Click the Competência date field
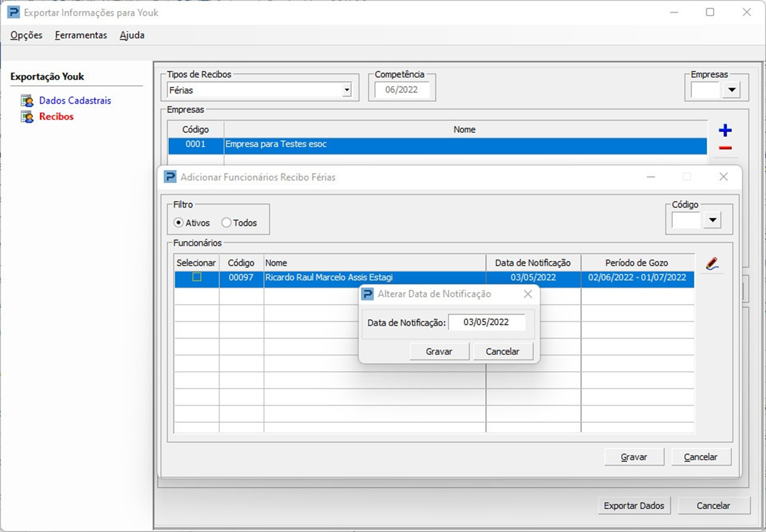 pos(402,90)
